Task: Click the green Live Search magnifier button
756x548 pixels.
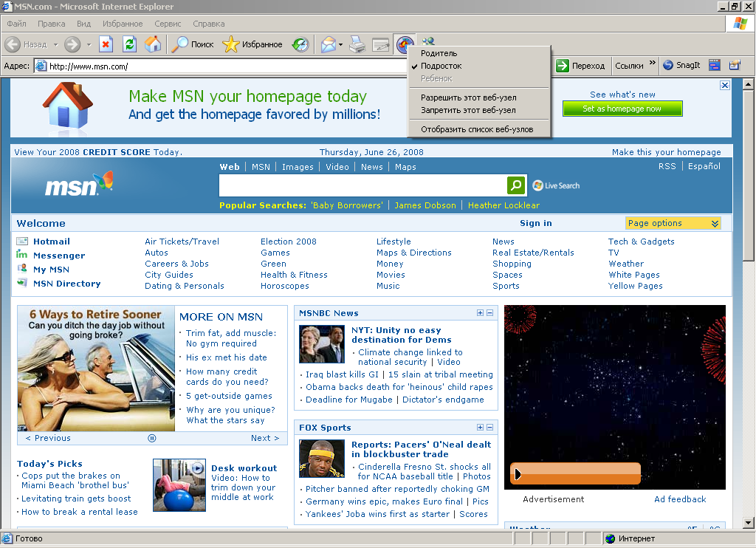Action: (515, 185)
